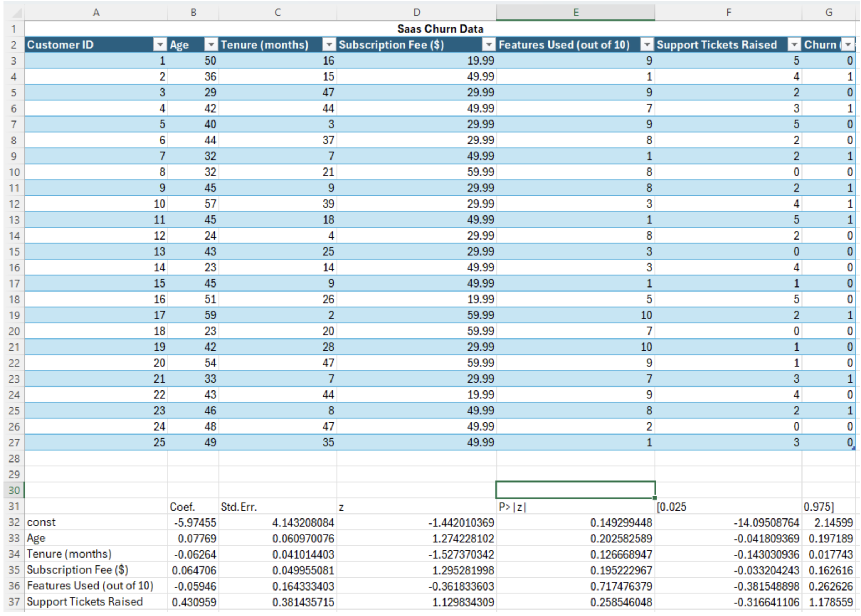Select column G header

click(829, 13)
